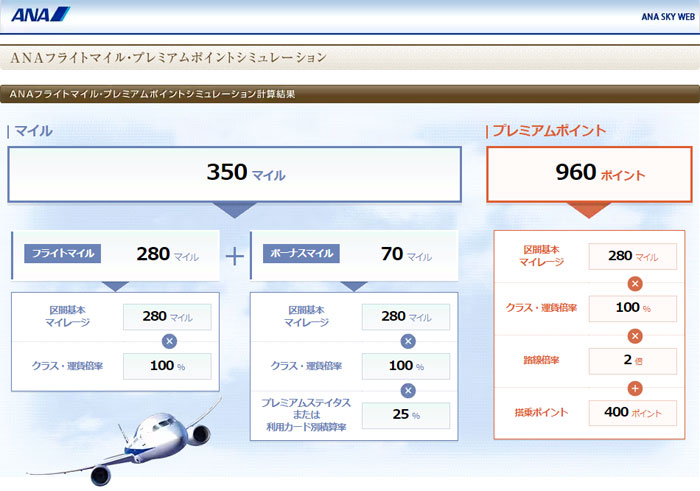
Task: Select the 960 ポイント total box
Action: point(589,174)
